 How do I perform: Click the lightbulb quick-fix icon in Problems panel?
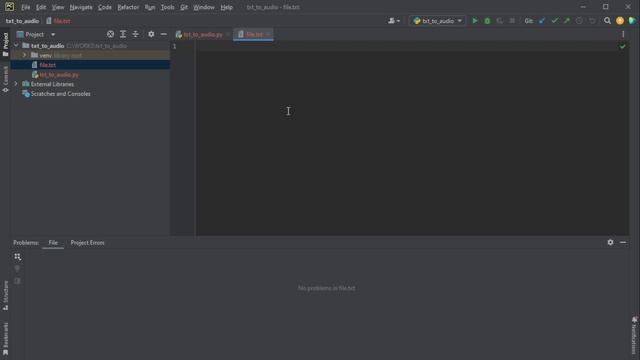(x=17, y=269)
